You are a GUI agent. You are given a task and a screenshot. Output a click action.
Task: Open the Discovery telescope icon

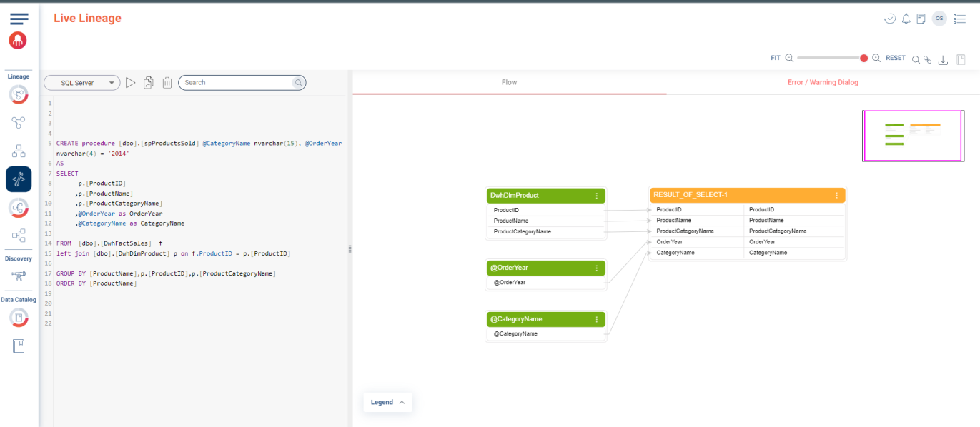click(19, 277)
